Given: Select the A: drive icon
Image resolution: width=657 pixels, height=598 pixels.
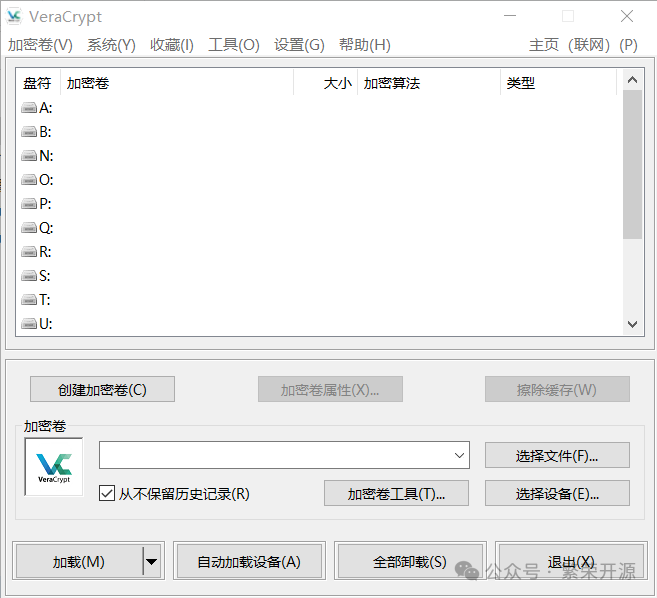Looking at the screenshot, I should coord(29,108).
